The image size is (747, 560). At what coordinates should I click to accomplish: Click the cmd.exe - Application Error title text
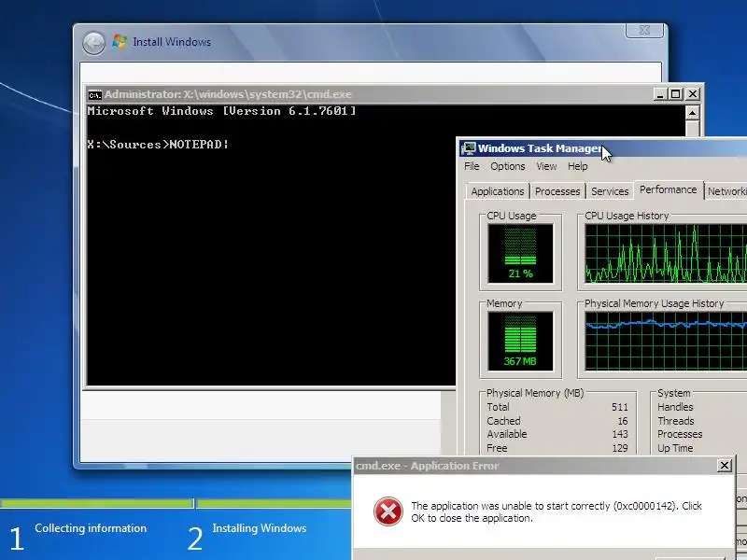click(427, 466)
